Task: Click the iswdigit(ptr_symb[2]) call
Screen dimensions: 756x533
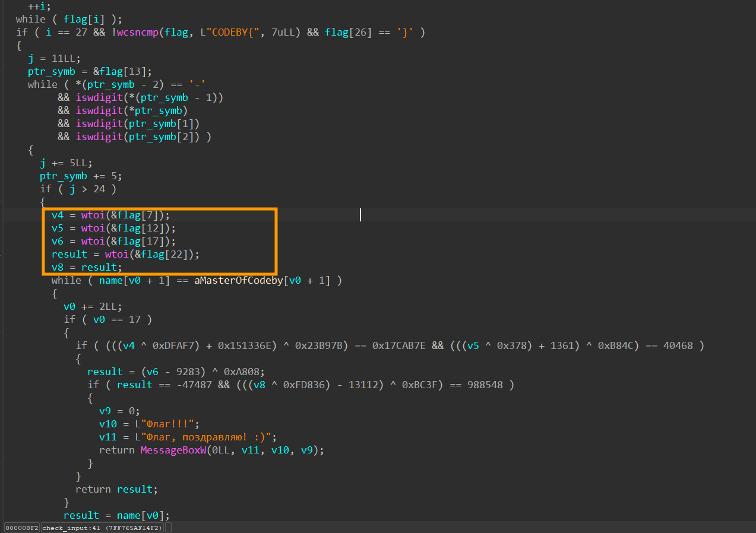Action: tap(138, 137)
